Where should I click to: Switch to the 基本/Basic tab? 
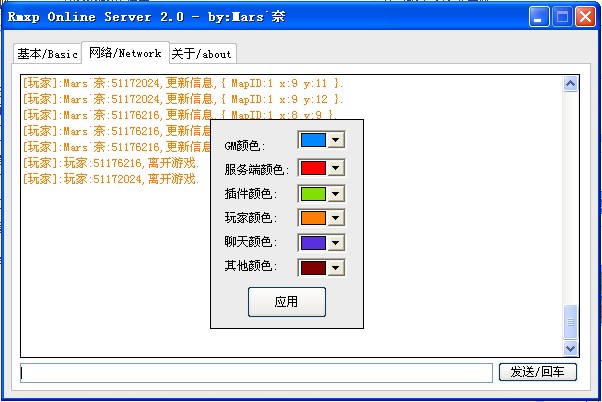coord(48,54)
